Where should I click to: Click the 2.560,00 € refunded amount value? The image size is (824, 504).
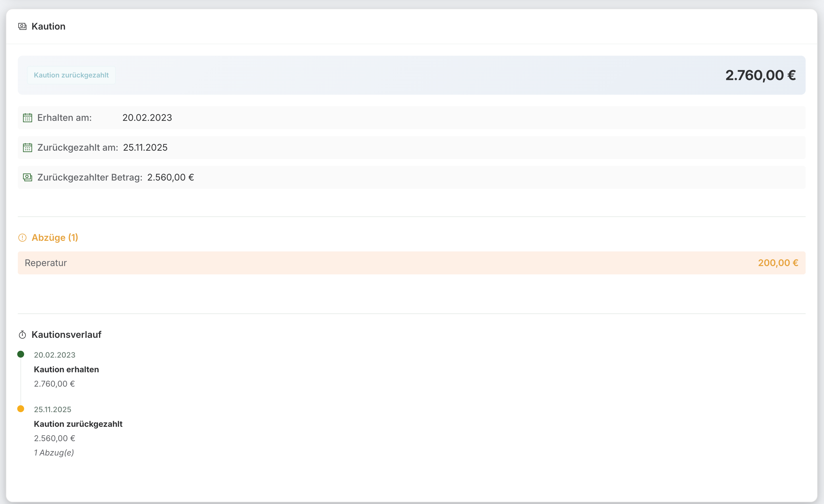171,177
